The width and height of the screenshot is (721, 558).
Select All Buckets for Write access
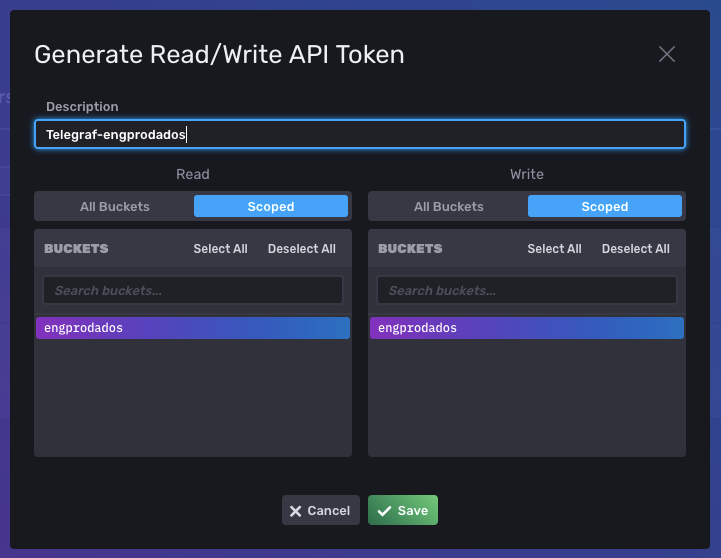449,207
